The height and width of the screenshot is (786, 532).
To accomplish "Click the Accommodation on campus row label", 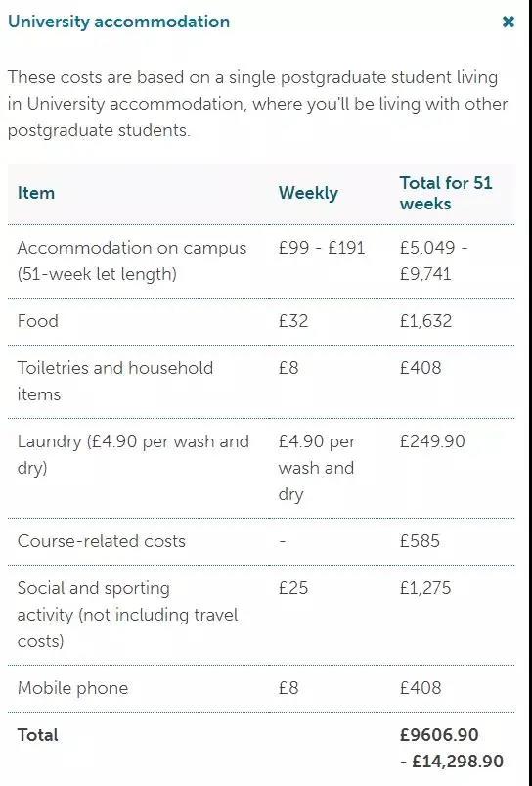I will coord(132,260).
